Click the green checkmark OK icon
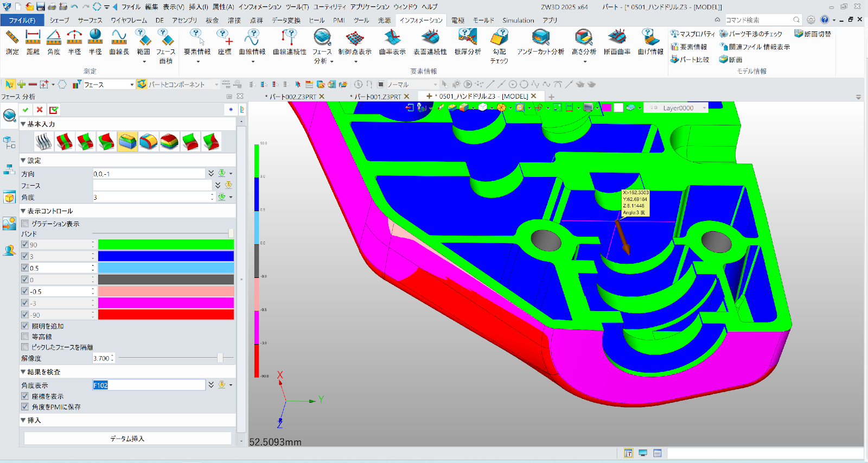The image size is (868, 463). [x=25, y=110]
